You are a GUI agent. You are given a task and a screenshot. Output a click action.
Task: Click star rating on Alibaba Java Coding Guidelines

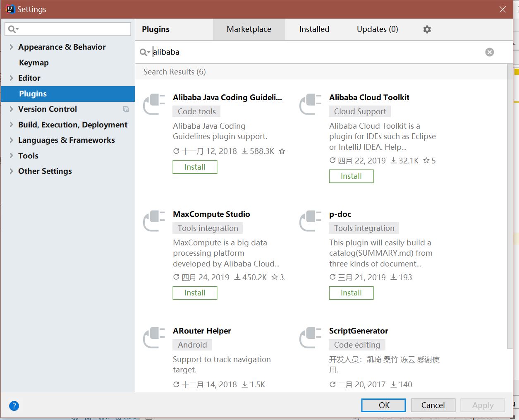[282, 151]
